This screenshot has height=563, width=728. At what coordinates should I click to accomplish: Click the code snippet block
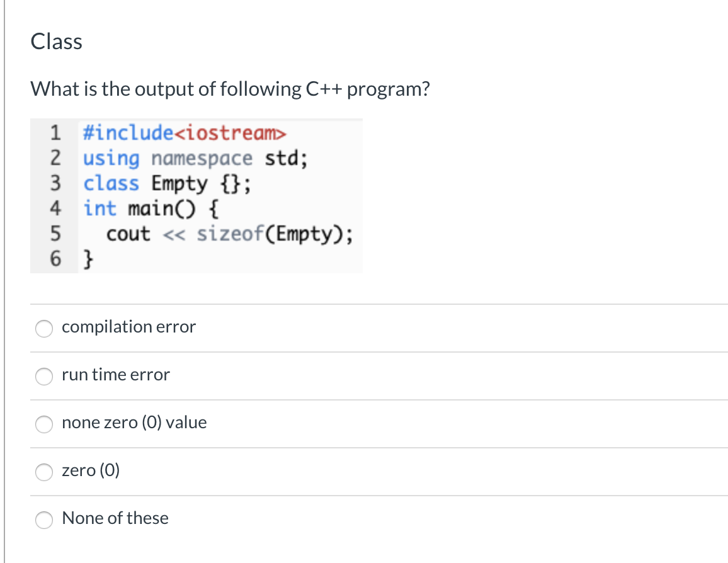(196, 195)
